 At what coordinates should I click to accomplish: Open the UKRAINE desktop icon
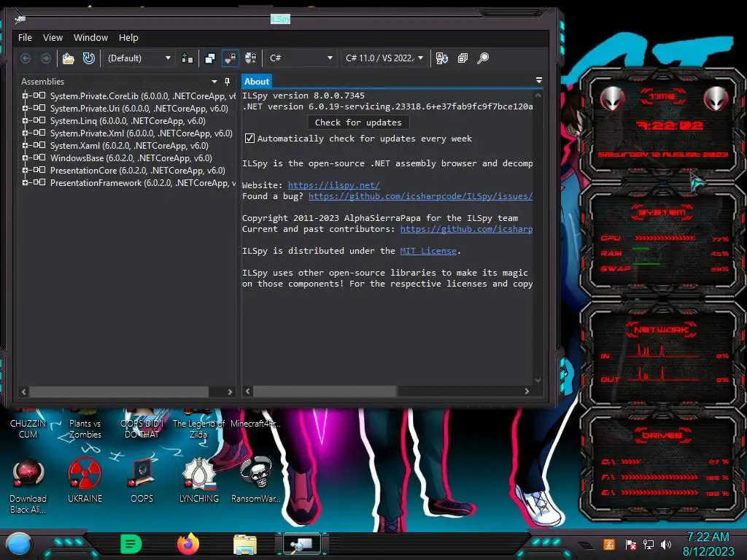85,481
